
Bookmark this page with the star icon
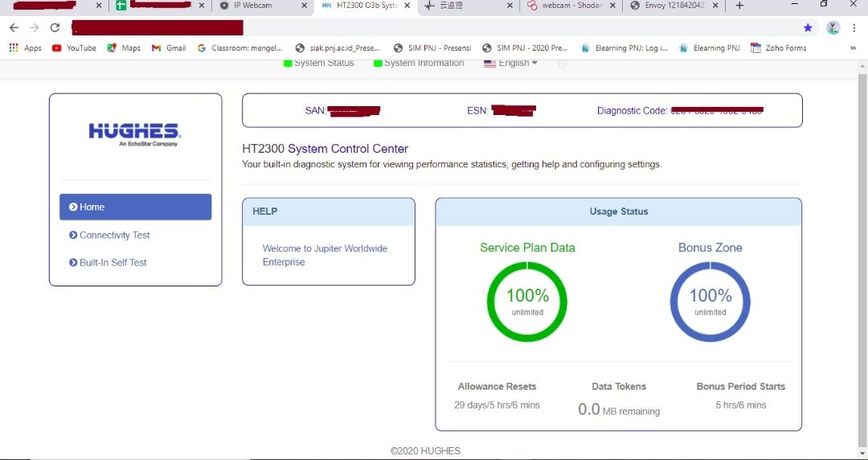pos(808,27)
